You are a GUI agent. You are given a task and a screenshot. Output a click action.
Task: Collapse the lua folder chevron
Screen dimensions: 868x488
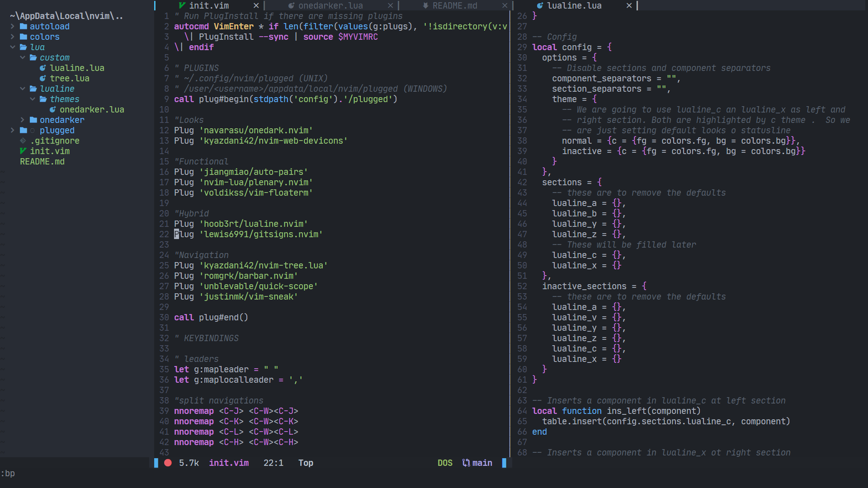tap(13, 47)
